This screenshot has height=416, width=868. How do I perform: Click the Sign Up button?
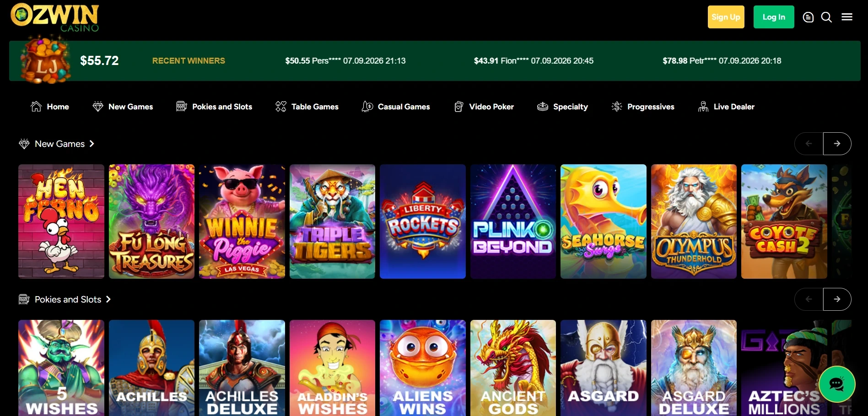[726, 17]
